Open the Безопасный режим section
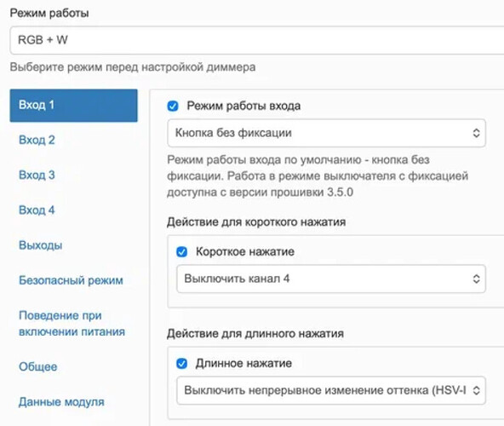The image size is (504, 426). (x=71, y=280)
